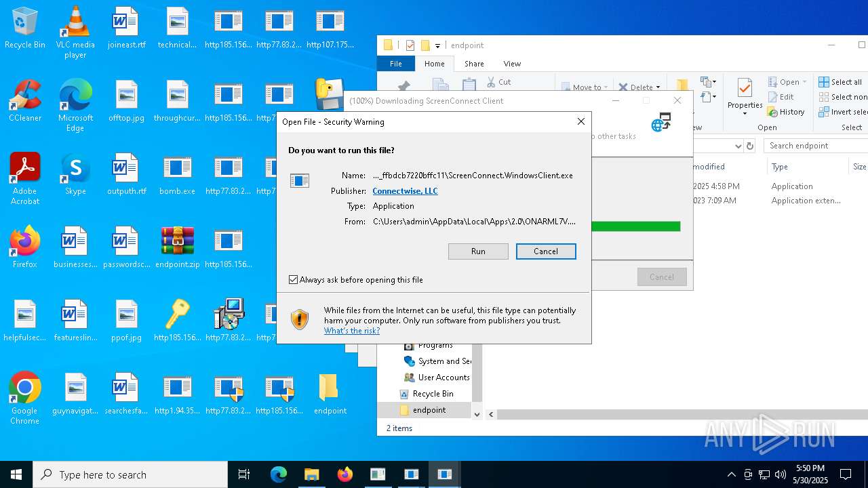Screen dimensions: 868x488
Task: Expand Move to dropdown in ribbon
Action: [606, 87]
